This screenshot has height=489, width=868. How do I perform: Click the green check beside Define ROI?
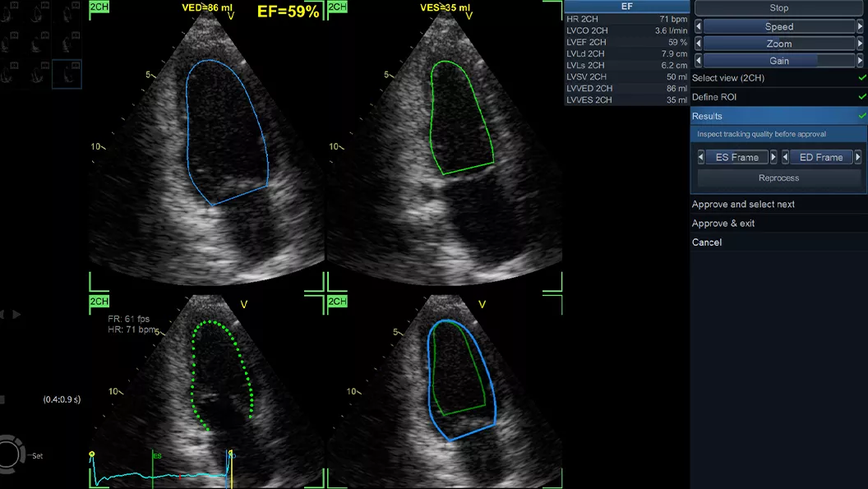[x=862, y=96]
